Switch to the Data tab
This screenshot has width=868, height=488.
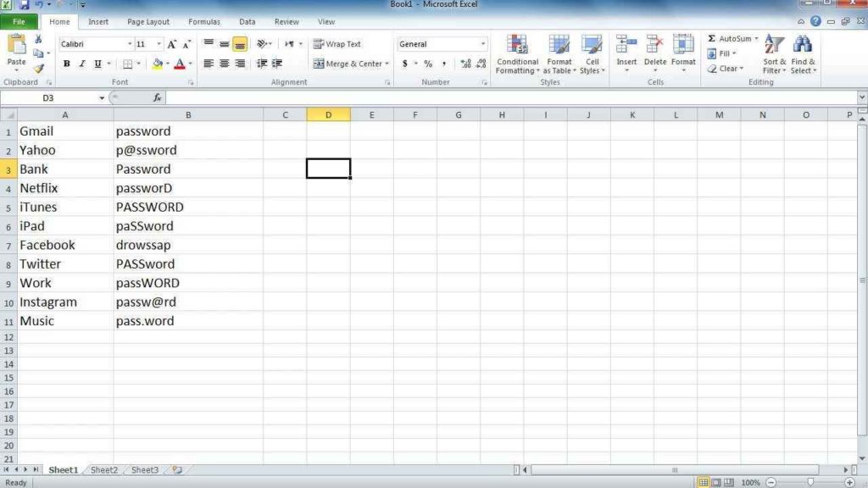[247, 21]
